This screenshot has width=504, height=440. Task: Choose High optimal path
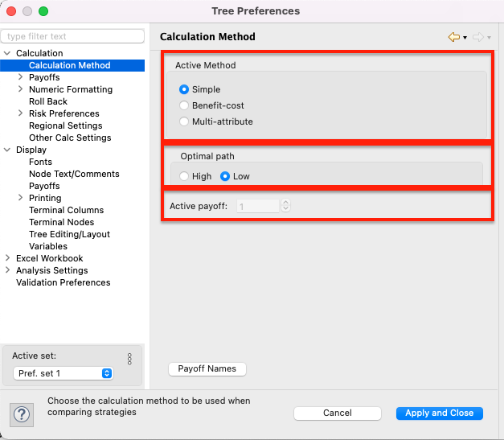[184, 176]
